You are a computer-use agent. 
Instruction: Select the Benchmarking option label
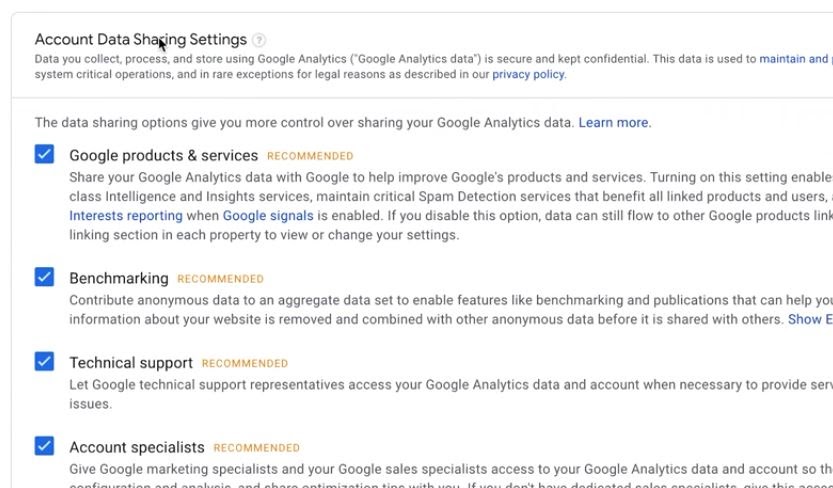(x=118, y=278)
